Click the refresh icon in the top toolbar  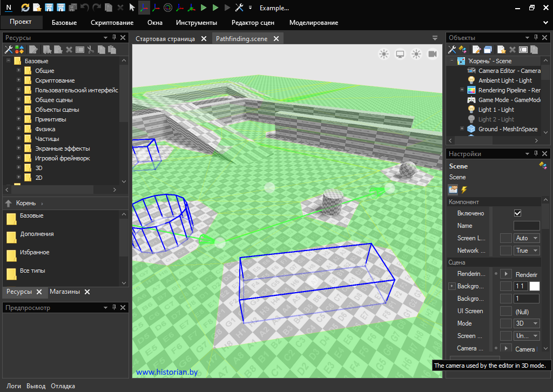pos(25,8)
